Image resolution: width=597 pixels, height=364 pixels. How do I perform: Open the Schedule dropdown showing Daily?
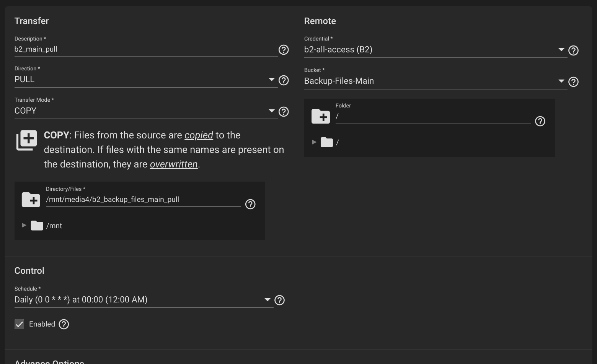tap(144, 300)
